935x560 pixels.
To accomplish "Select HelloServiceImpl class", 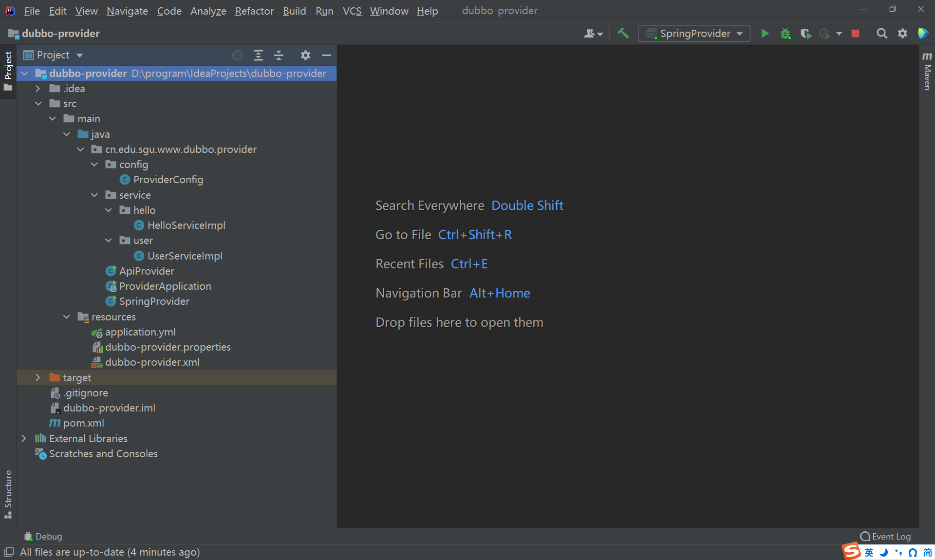I will click(x=186, y=225).
